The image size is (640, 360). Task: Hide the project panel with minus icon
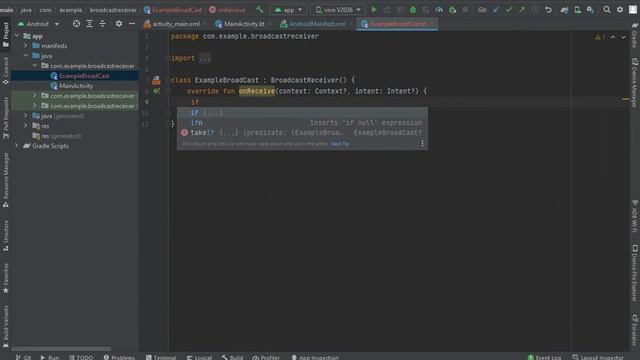tap(132, 24)
